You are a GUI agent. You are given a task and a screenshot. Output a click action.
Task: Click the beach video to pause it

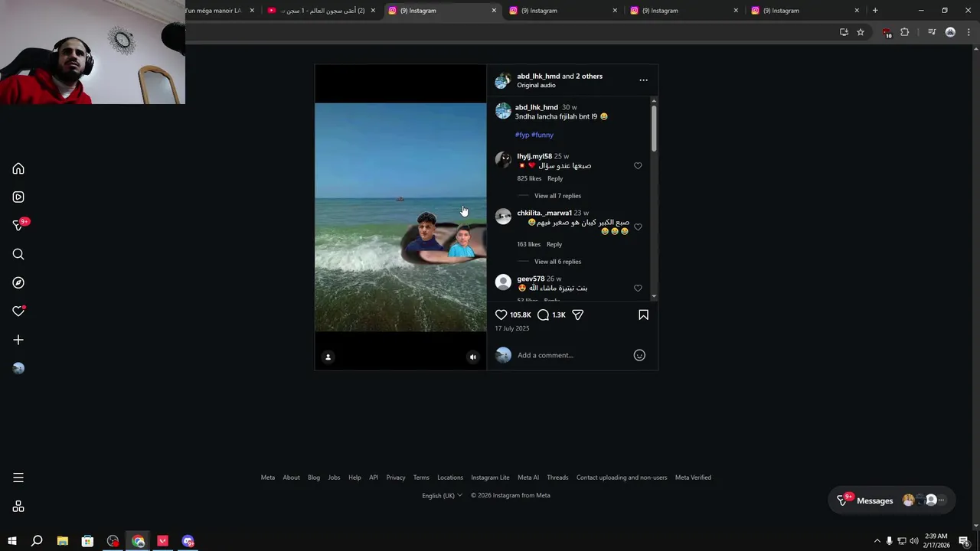(x=400, y=217)
